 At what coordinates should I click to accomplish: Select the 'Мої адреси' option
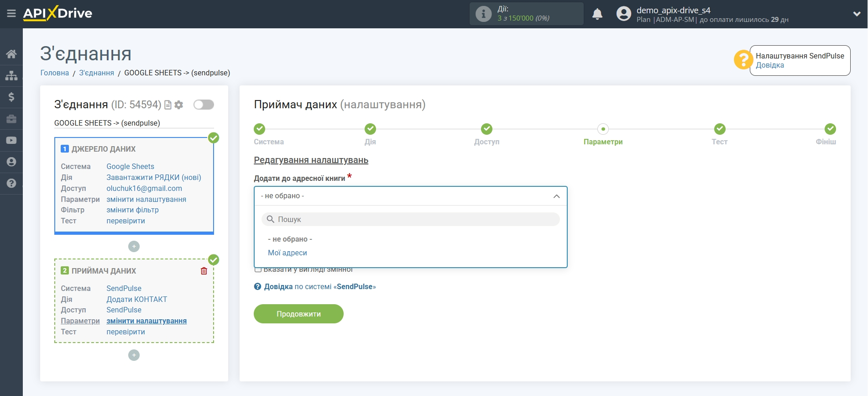pyautogui.click(x=288, y=253)
